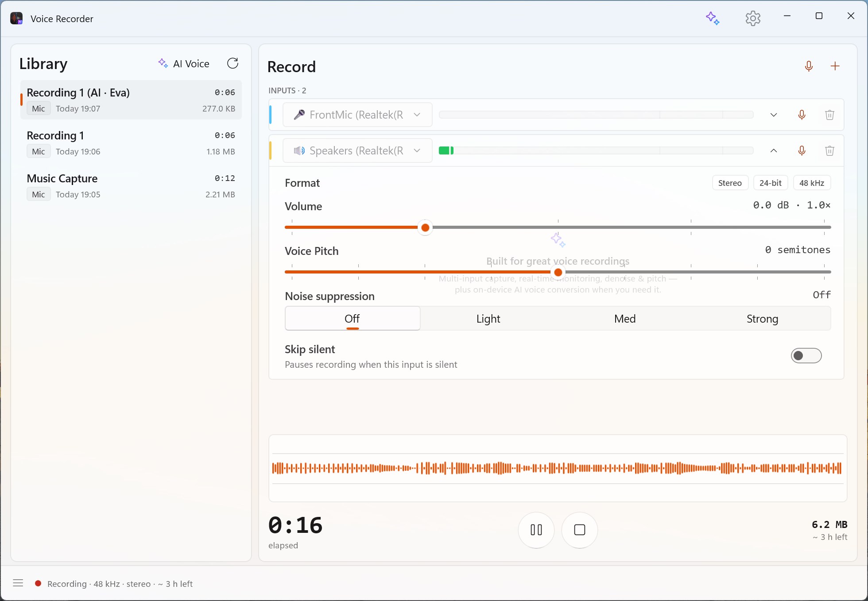Collapse the Speakers input settings panel

[774, 151]
